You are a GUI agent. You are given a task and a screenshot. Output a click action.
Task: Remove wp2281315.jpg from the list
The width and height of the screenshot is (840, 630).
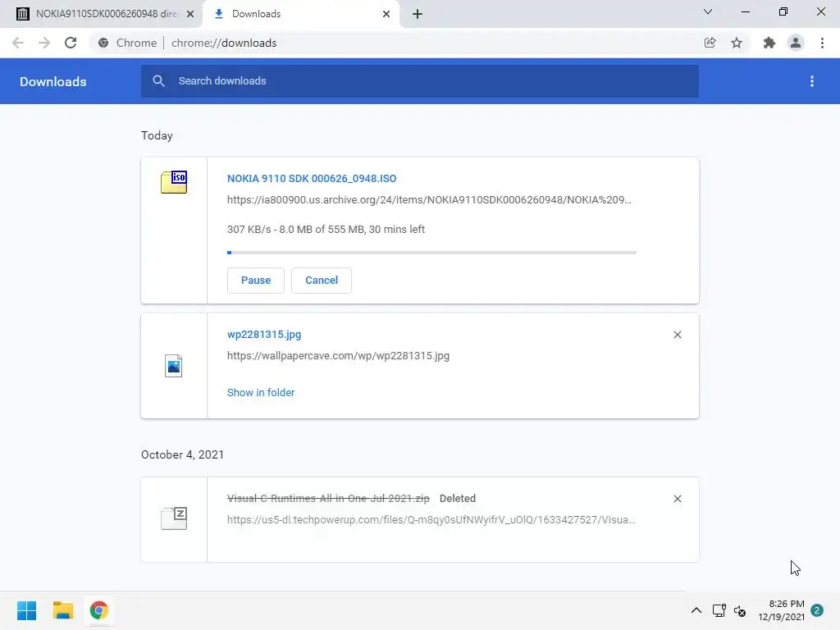pos(677,335)
